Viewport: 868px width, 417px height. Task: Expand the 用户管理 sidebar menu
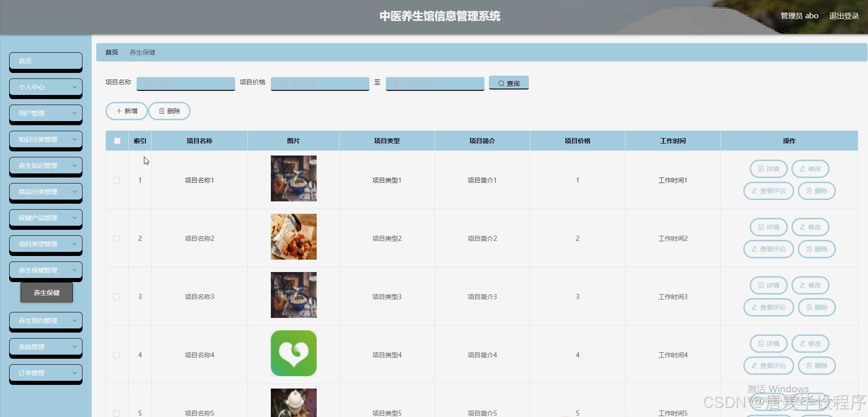pos(46,114)
